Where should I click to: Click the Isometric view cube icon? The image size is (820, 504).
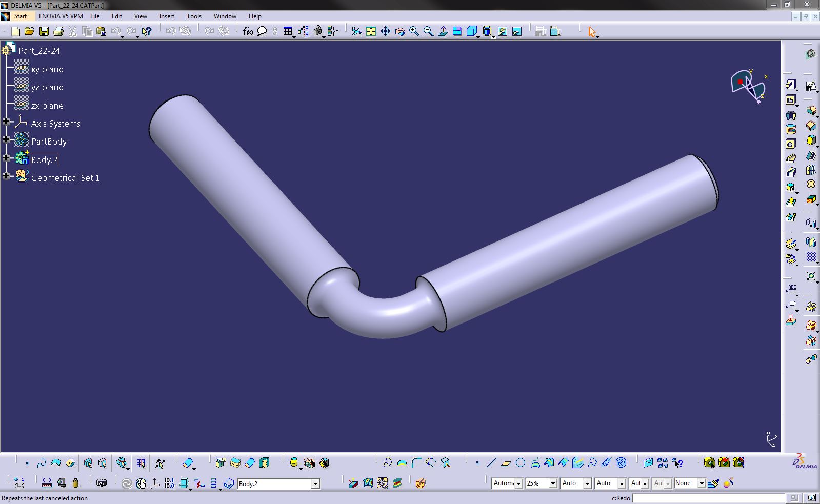click(472, 32)
